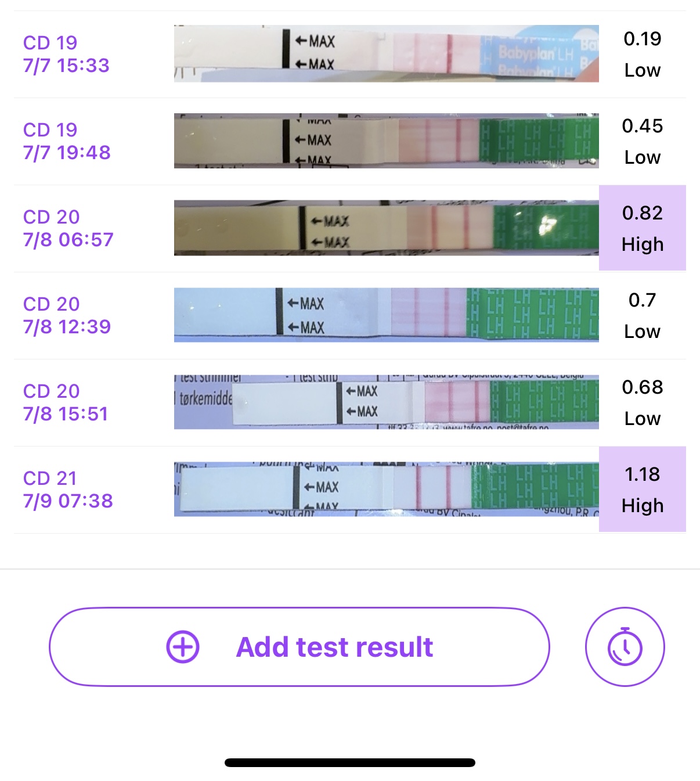Screen dimensions: 700x781
Task: Tap the home indicator bar at bottom
Action: tap(350, 762)
